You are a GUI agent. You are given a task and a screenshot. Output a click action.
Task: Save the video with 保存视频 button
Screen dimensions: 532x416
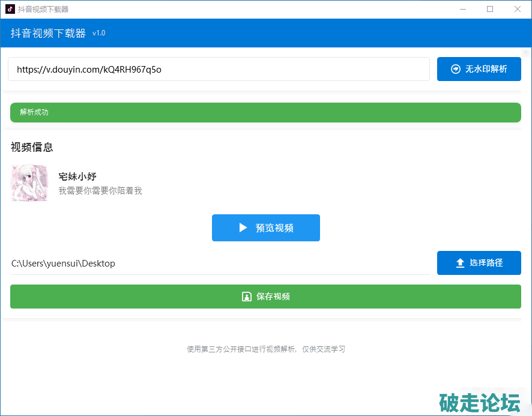(x=265, y=297)
